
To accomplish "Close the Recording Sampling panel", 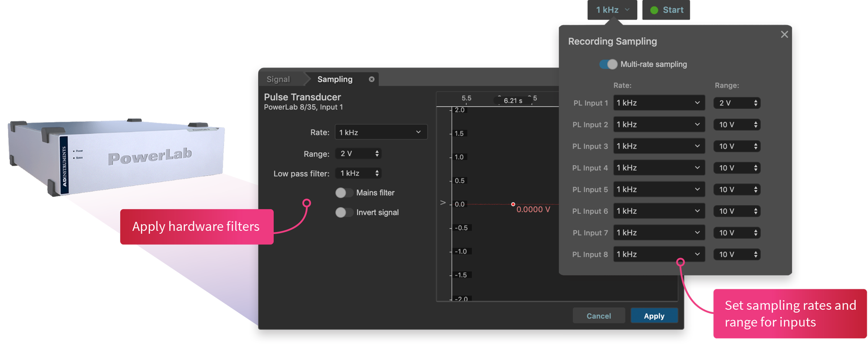I will (784, 34).
